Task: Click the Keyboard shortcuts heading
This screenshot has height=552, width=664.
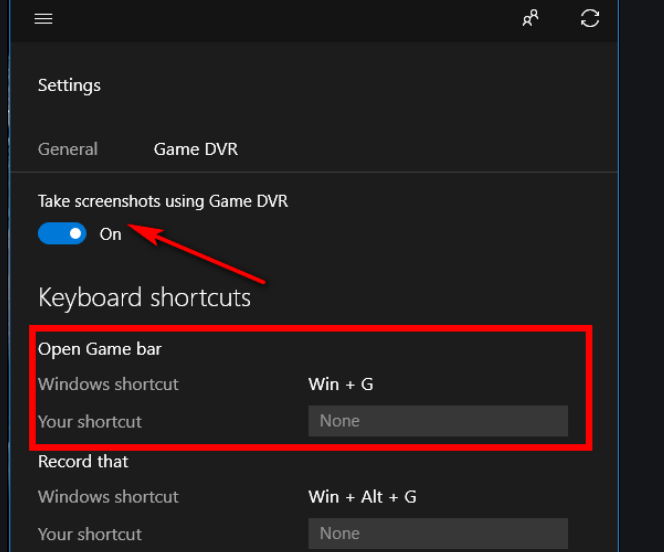Action: pyautogui.click(x=144, y=298)
